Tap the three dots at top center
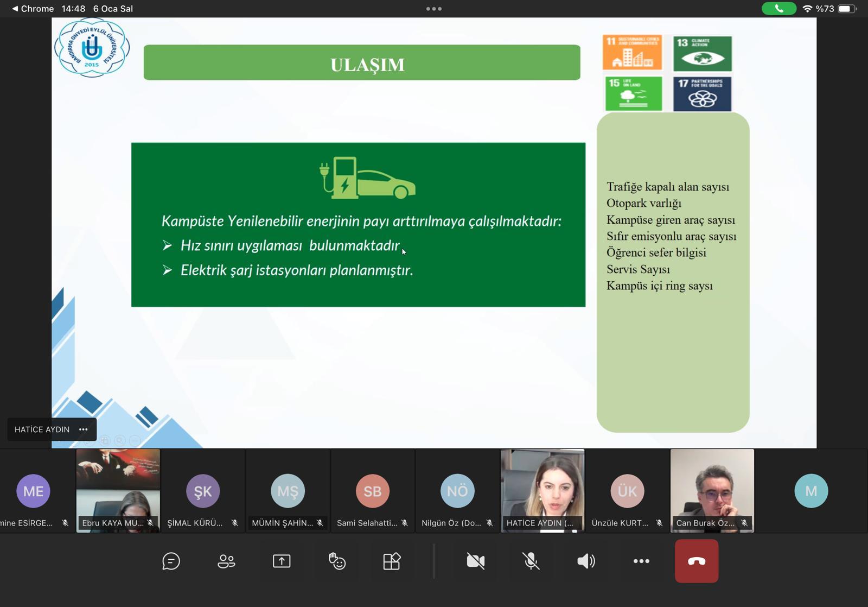Image resolution: width=868 pixels, height=607 pixels. 434,9
